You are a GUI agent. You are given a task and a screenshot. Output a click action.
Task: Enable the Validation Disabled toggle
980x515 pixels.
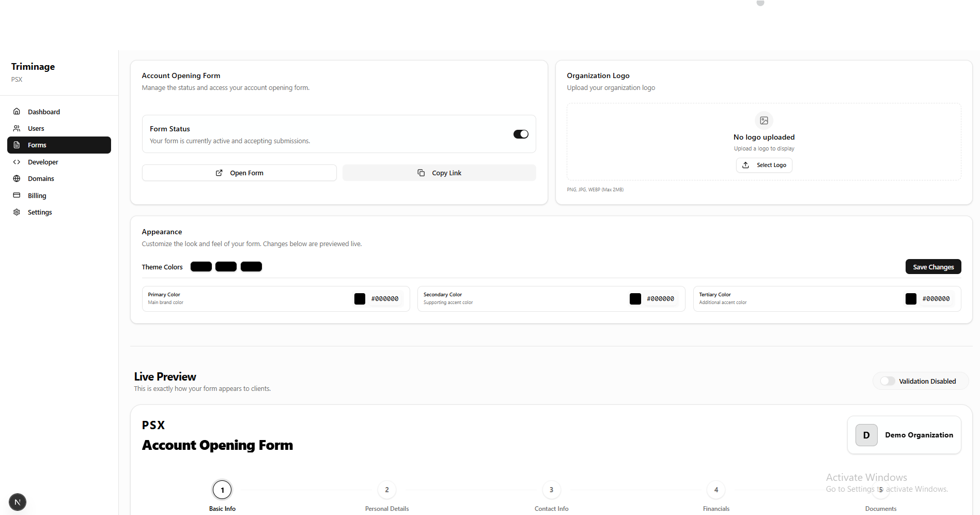pyautogui.click(x=887, y=381)
